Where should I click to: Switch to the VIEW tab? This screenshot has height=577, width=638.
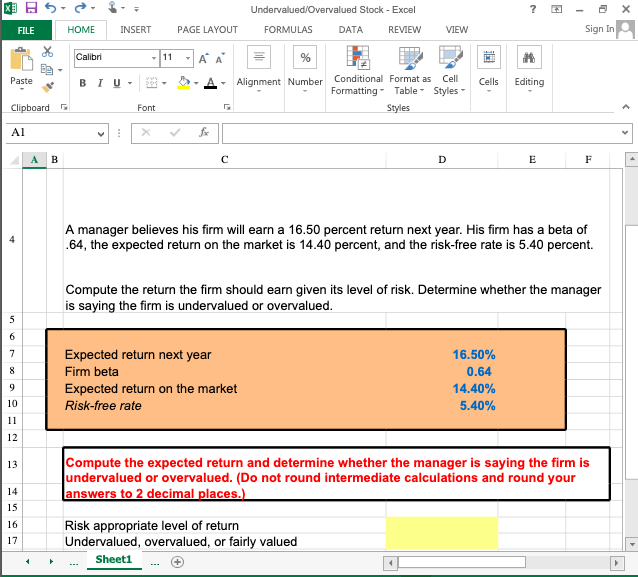click(x=457, y=30)
